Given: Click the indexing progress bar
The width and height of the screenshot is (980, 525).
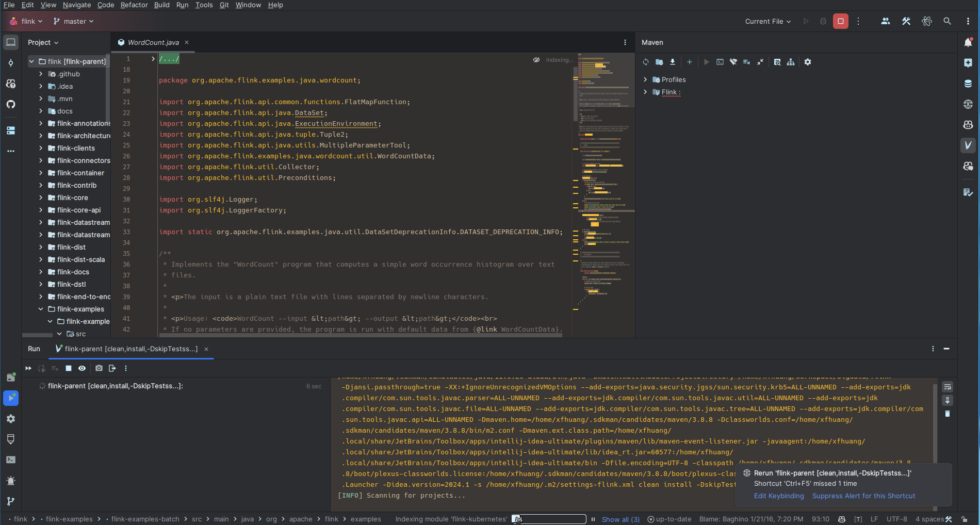Looking at the screenshot, I should [549, 519].
